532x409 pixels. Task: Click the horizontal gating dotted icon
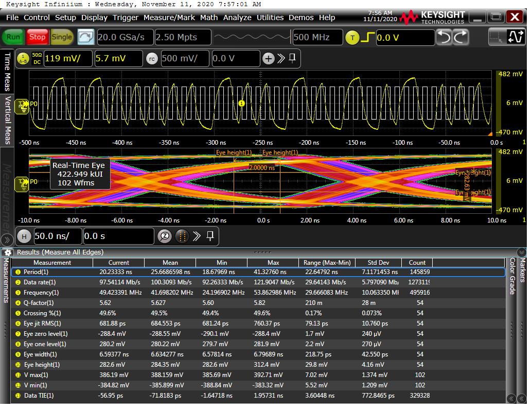coord(182,236)
